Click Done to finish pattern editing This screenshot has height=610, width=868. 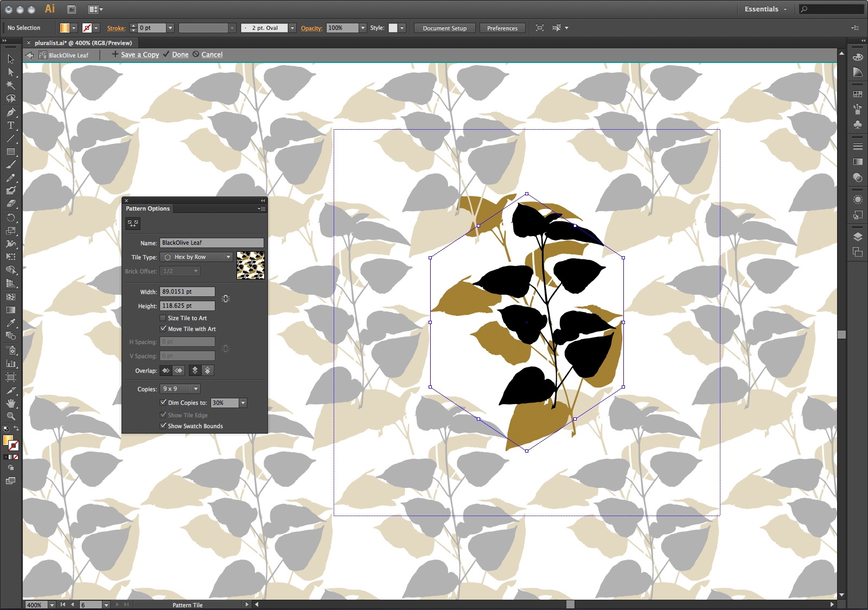pos(180,55)
